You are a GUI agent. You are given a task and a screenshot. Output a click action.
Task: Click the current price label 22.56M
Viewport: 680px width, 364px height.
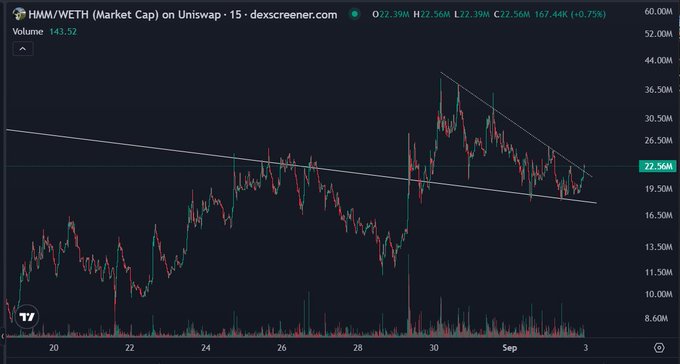click(657, 166)
